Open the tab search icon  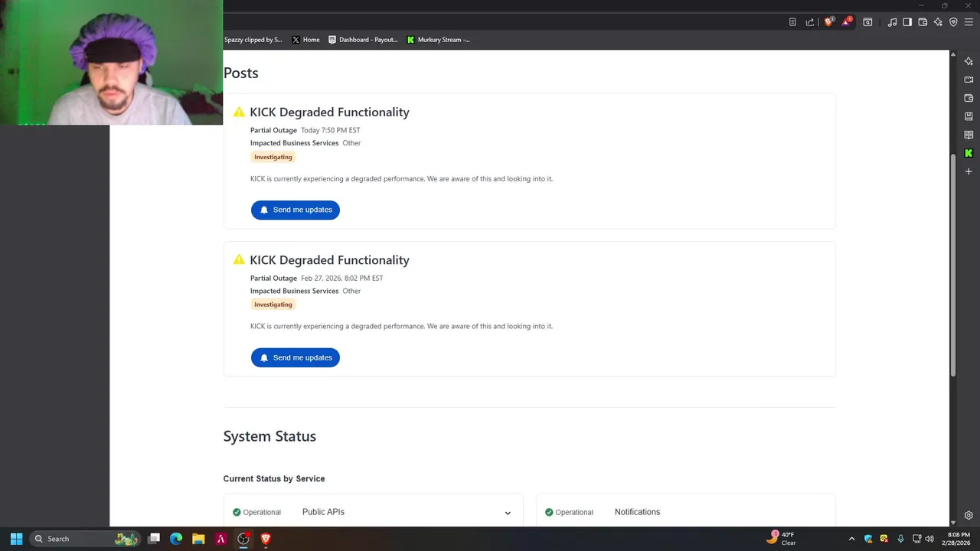coord(867,22)
